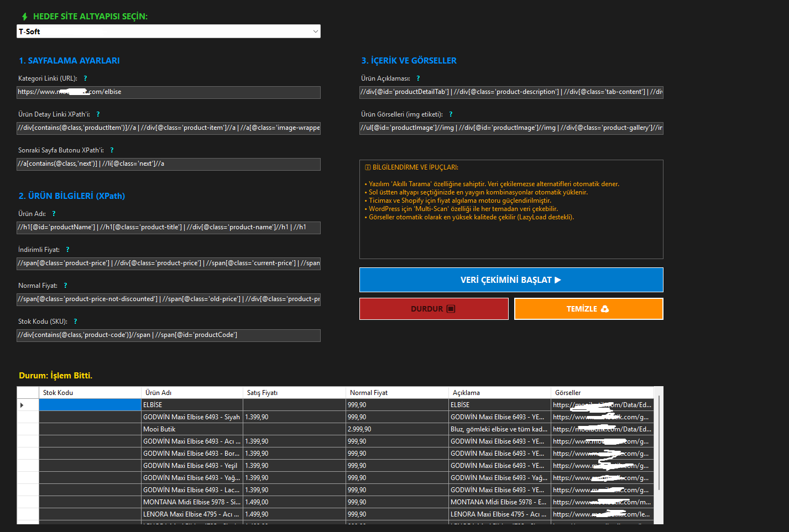The width and height of the screenshot is (789, 532).
Task: Select the MONTANA Midi Elbise 5978 description cell
Action: pyautogui.click(x=499, y=502)
